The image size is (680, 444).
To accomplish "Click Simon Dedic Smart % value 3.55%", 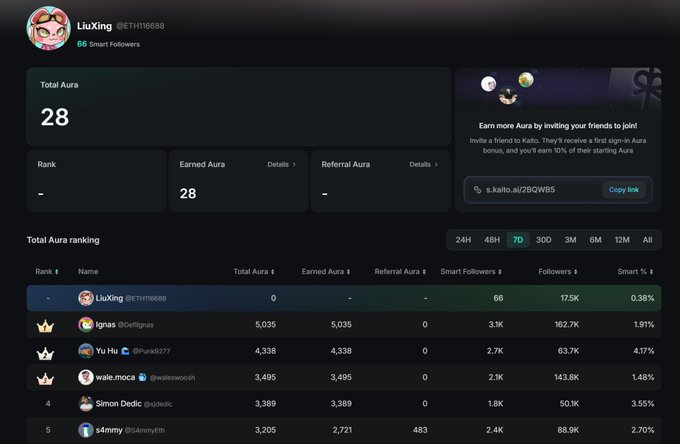I will 643,404.
